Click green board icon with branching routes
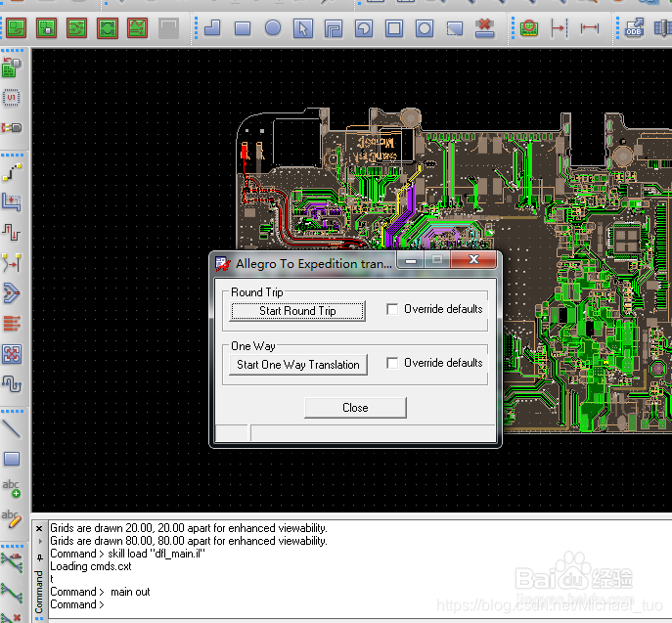The width and height of the screenshot is (672, 623). pos(77,28)
